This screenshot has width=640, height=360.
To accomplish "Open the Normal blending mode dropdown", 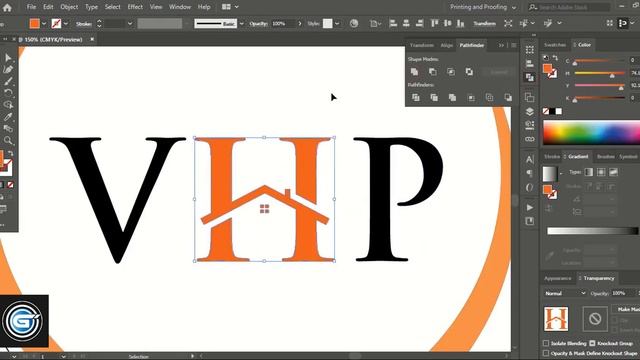I will point(565,293).
